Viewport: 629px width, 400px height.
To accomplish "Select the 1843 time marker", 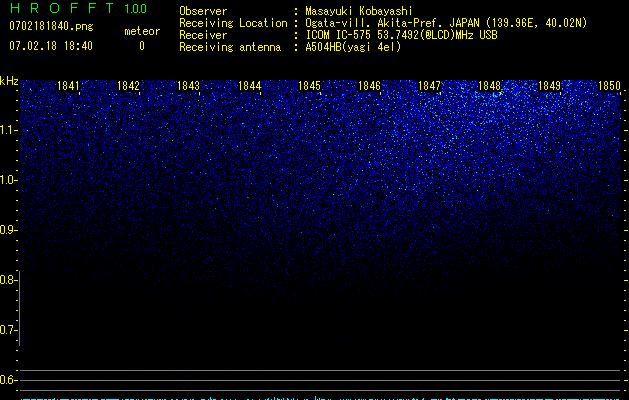I will click(x=189, y=87).
